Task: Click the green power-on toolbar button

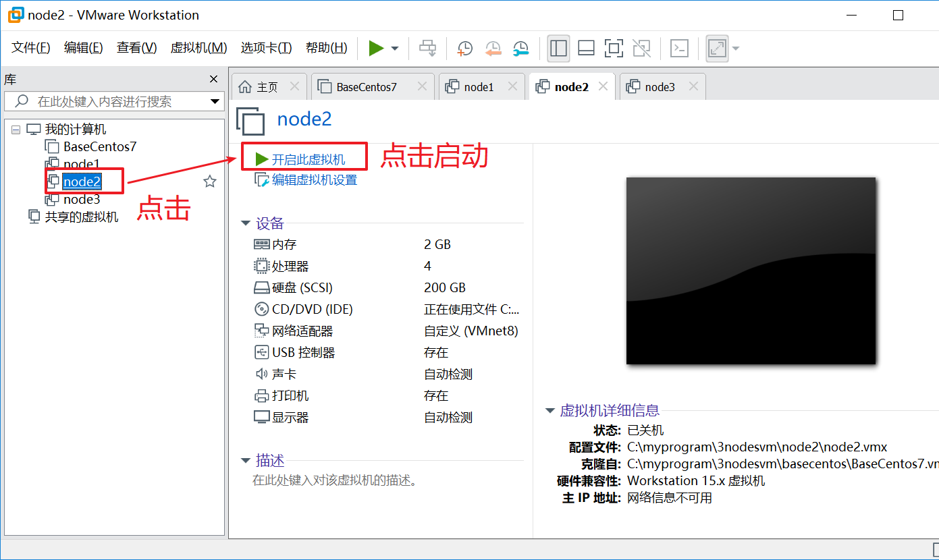Action: point(376,48)
